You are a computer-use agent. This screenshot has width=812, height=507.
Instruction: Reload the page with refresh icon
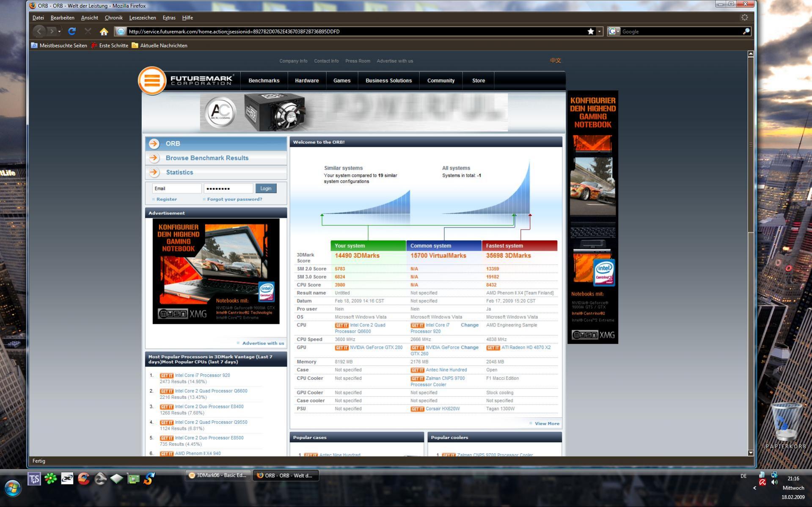tap(72, 31)
